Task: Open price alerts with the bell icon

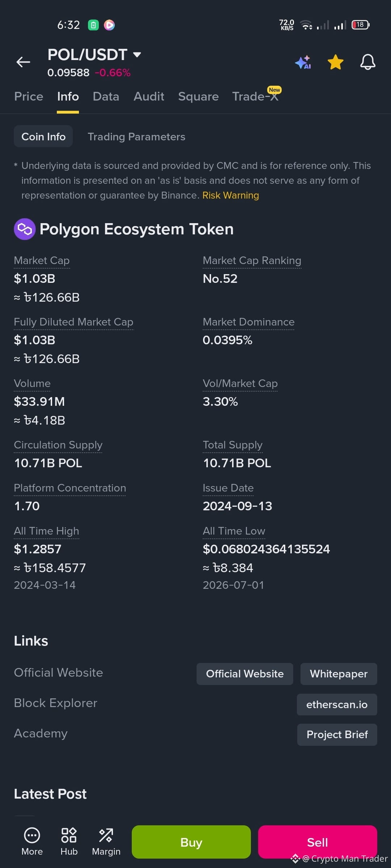Action: 368,62
